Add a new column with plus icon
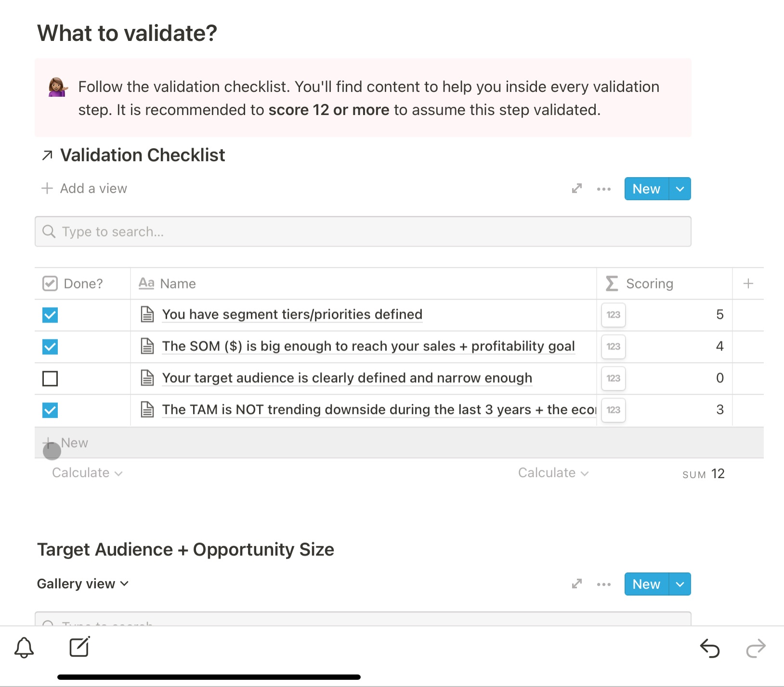The image size is (784, 687). tap(748, 284)
